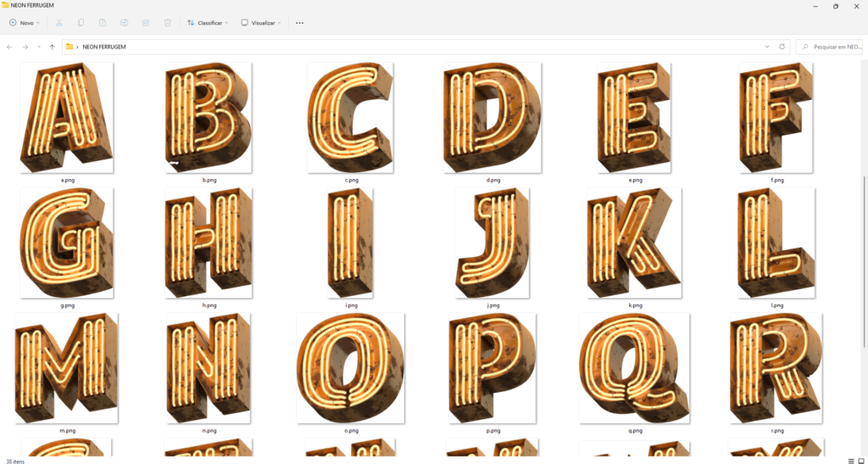Switch to details list view icon
868x464 pixels.
851,461
